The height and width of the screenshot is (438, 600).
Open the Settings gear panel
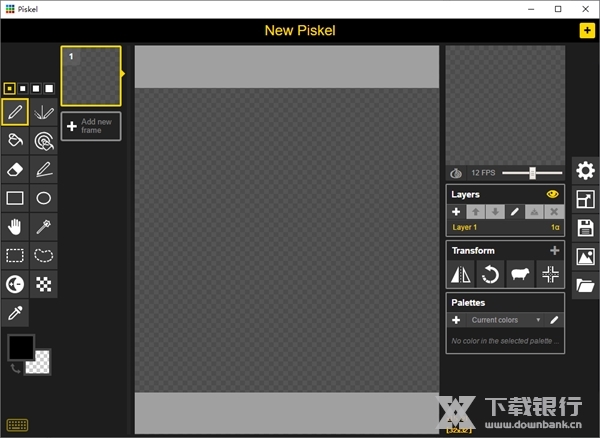[x=585, y=171]
